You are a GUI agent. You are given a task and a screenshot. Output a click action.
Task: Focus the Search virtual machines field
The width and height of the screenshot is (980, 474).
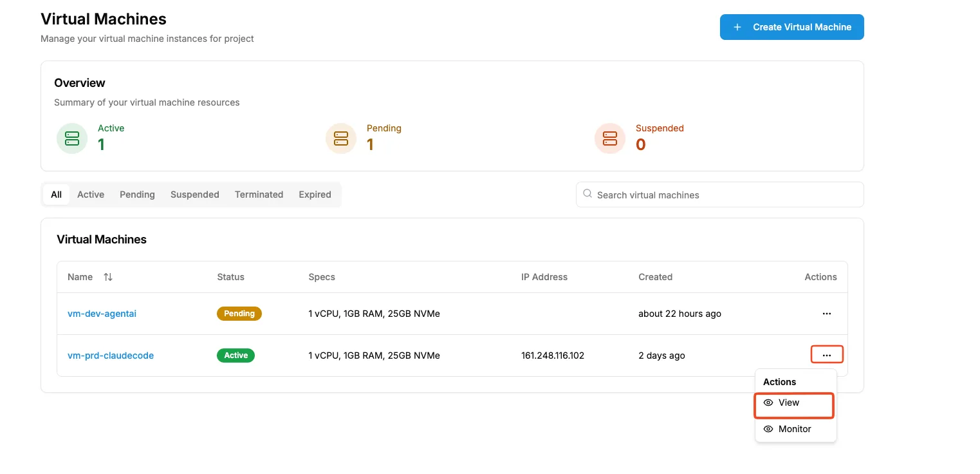[x=719, y=194]
